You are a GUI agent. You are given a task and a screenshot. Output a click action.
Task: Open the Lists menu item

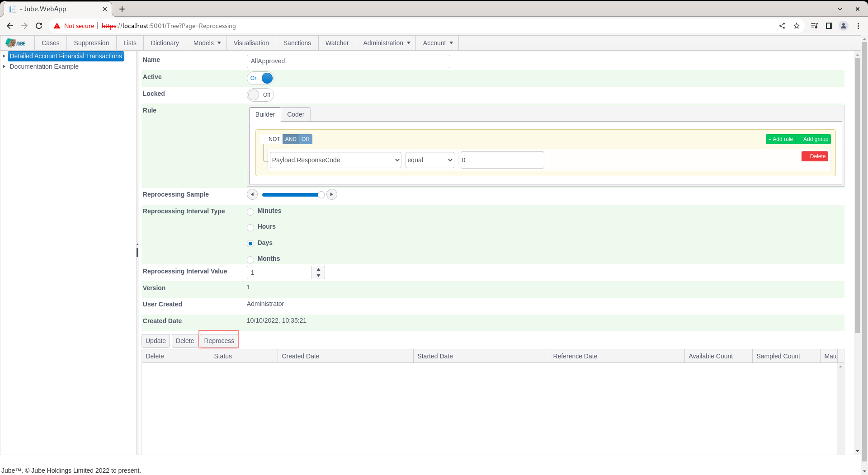[x=130, y=43]
